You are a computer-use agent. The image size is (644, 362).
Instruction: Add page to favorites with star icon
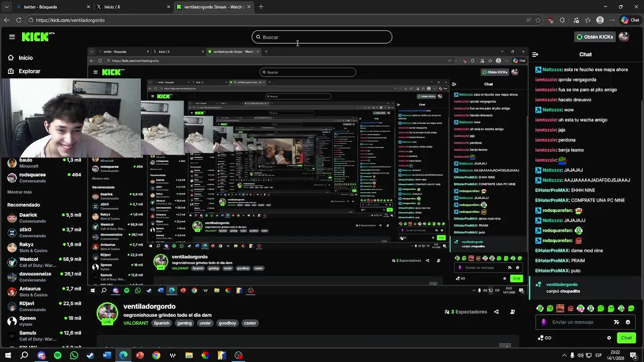(x=538, y=20)
